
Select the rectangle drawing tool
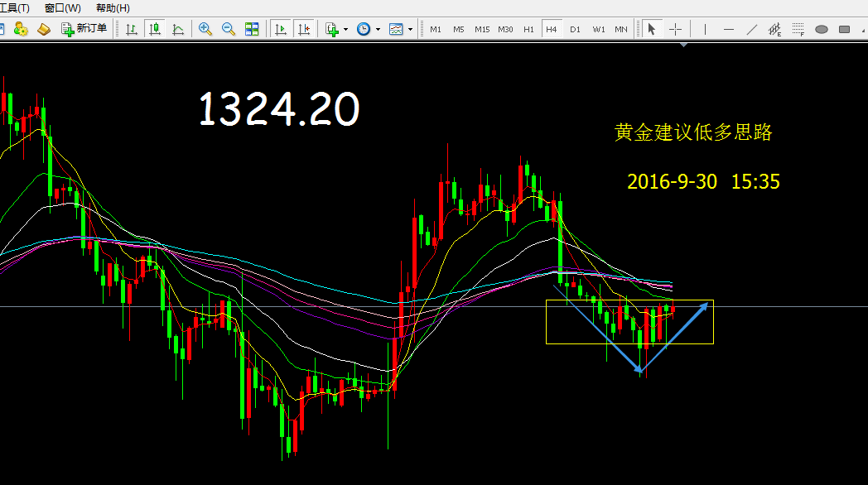(x=844, y=29)
